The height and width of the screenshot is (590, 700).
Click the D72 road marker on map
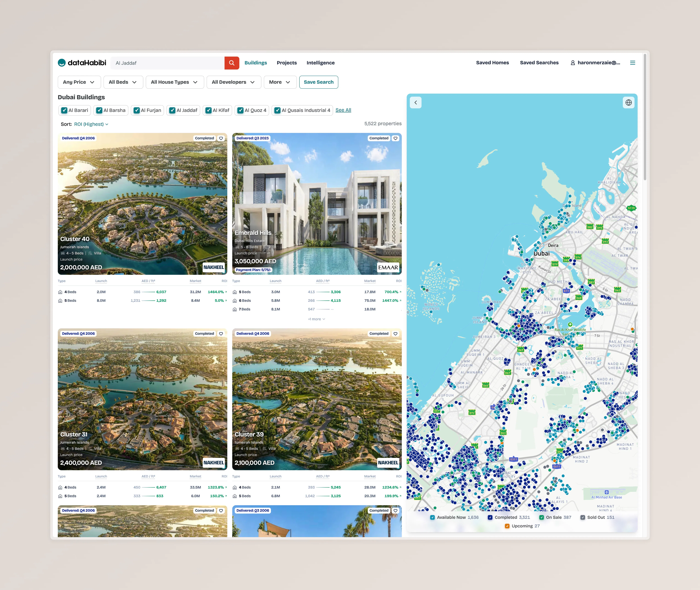click(472, 412)
